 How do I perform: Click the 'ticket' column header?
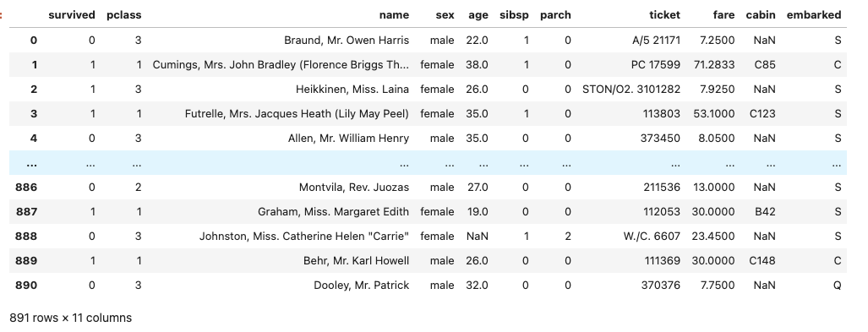(x=664, y=15)
